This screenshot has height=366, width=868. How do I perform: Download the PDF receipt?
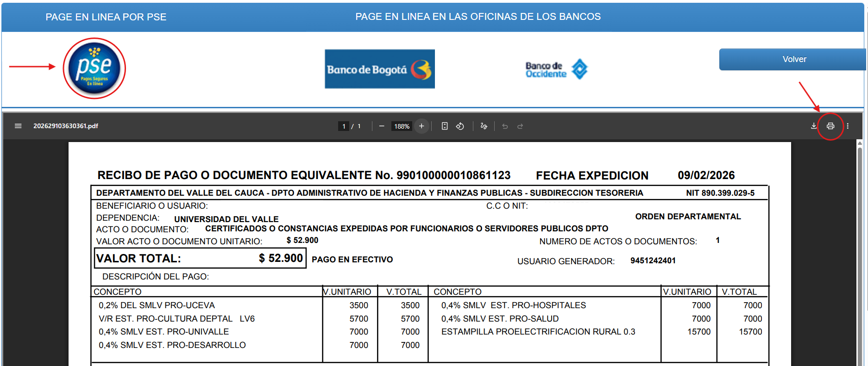pos(814,126)
